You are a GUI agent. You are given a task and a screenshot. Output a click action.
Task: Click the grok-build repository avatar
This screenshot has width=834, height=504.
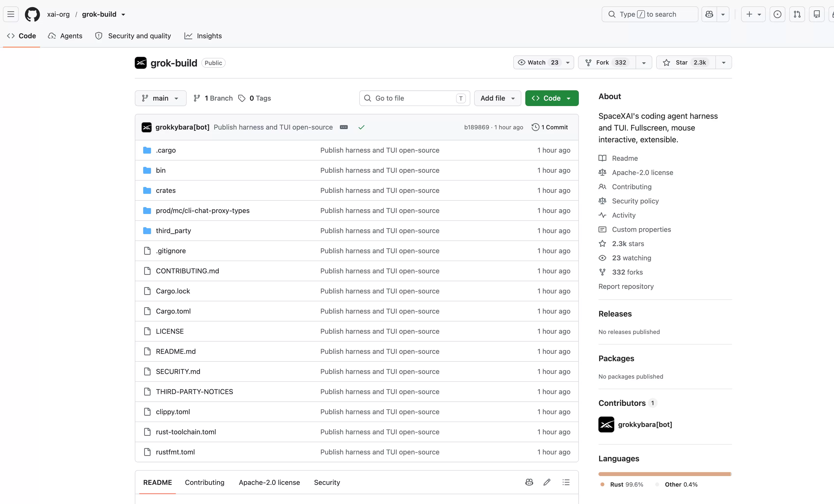[141, 63]
